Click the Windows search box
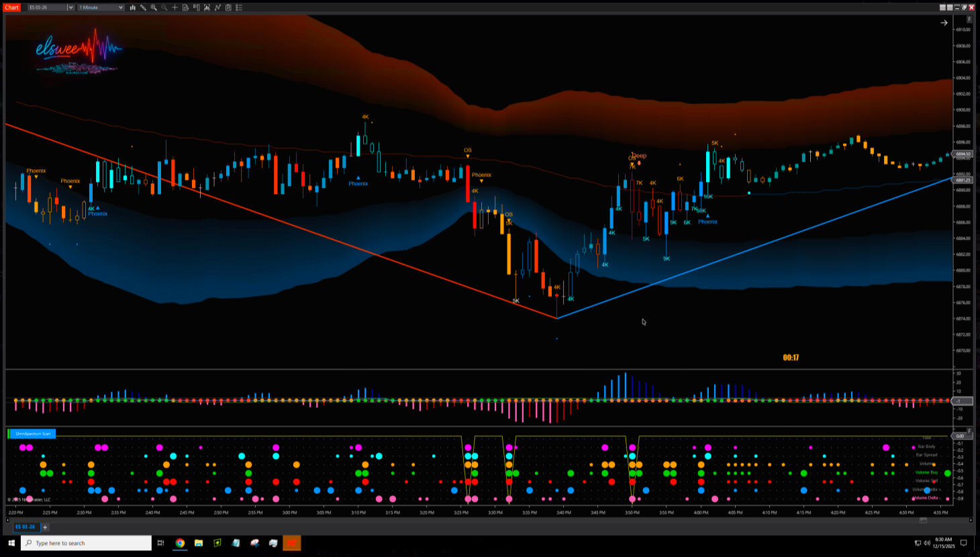Image resolution: width=980 pixels, height=557 pixels. [86, 543]
